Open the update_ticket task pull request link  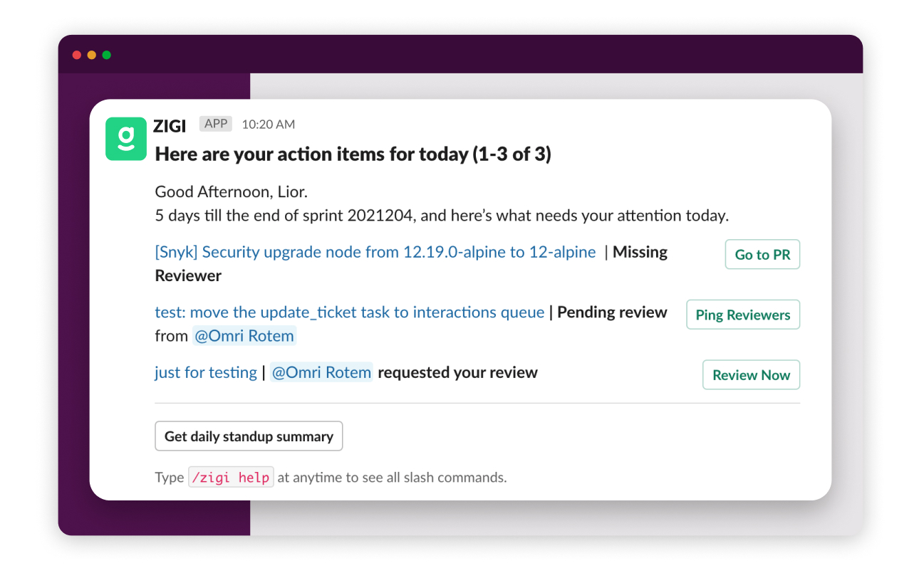coord(349,312)
